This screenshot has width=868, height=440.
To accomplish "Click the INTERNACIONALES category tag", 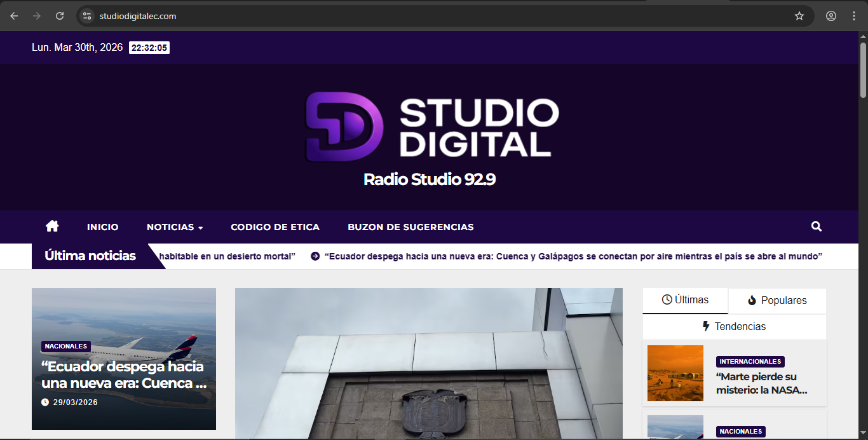I will click(750, 361).
